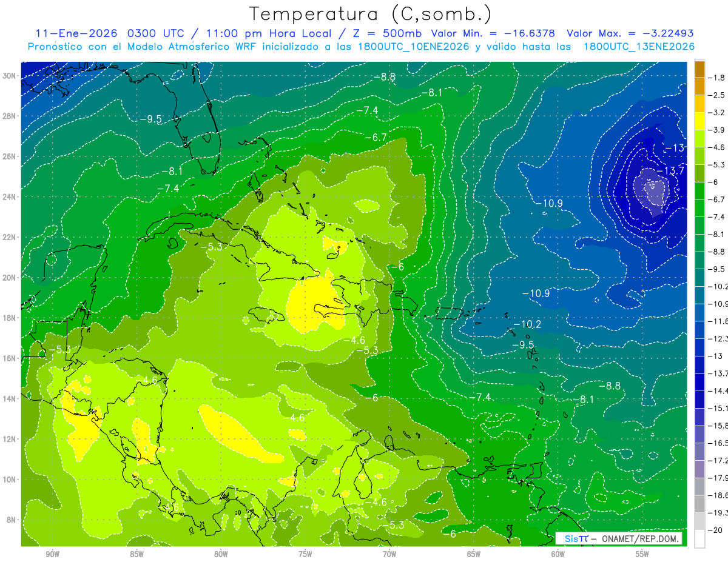Click the "30N" latitude axis label

click(x=8, y=76)
